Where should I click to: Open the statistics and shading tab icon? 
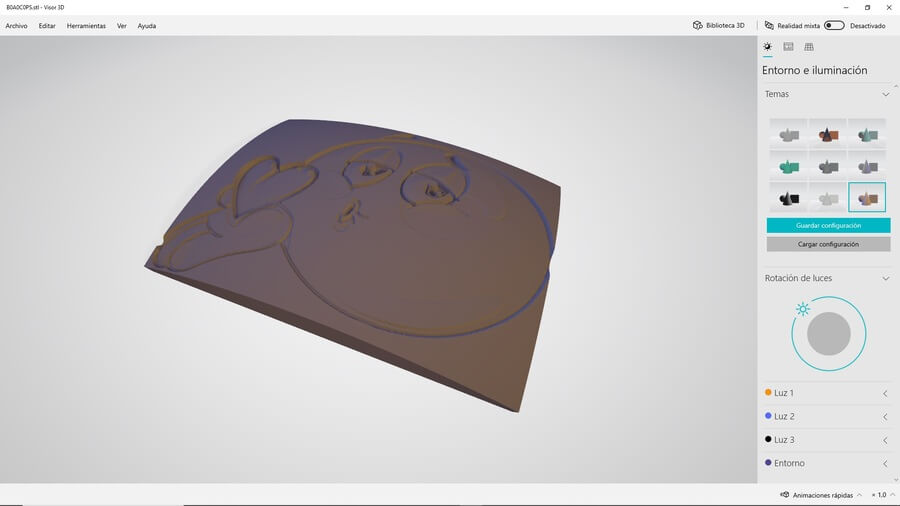tap(788, 47)
